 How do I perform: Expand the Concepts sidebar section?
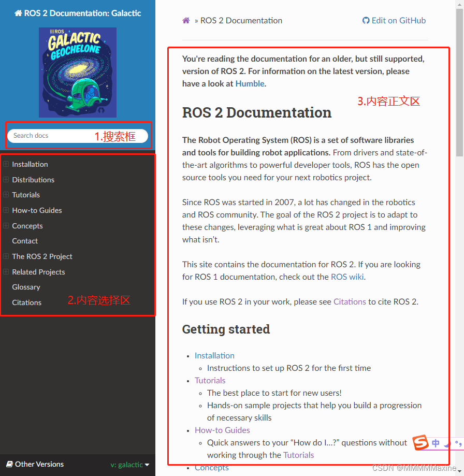point(6,225)
